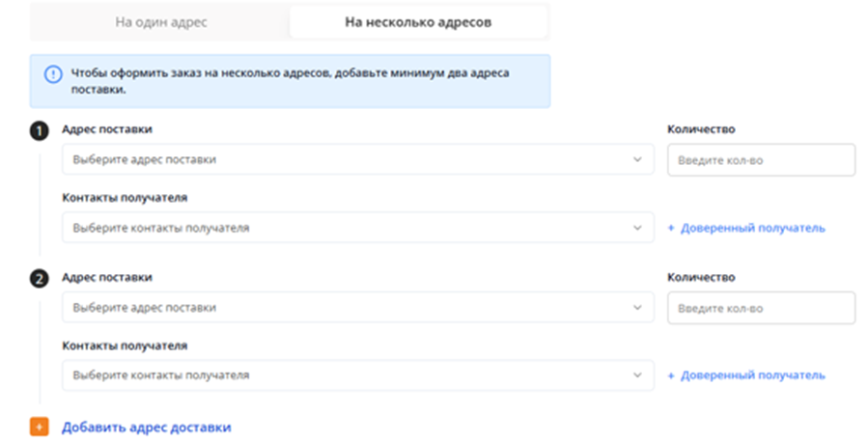868x442 pixels.
Task: Switch to the "На один адрес" tab
Action: point(160,21)
